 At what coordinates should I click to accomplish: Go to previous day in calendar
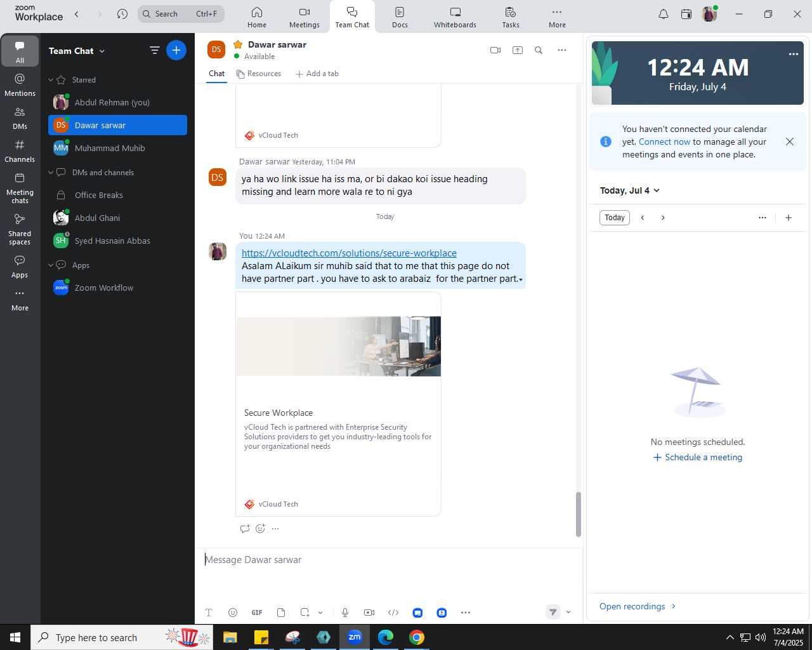coord(643,218)
